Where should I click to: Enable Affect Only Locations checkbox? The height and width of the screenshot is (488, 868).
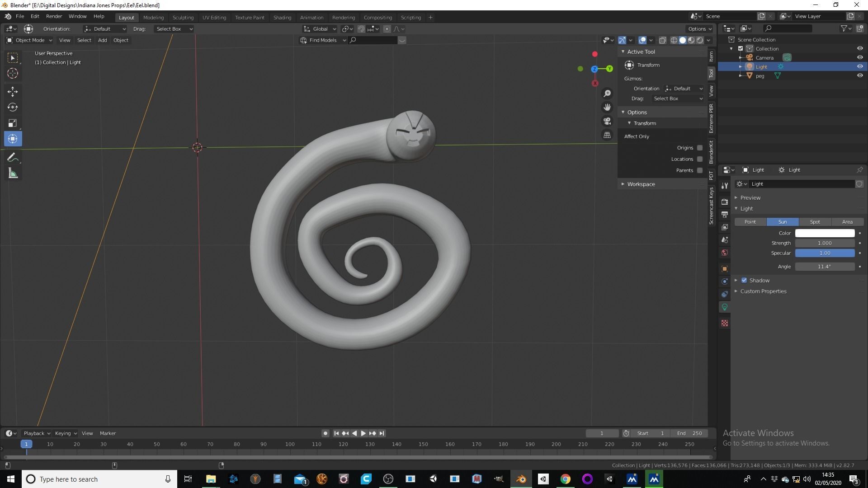[700, 159]
